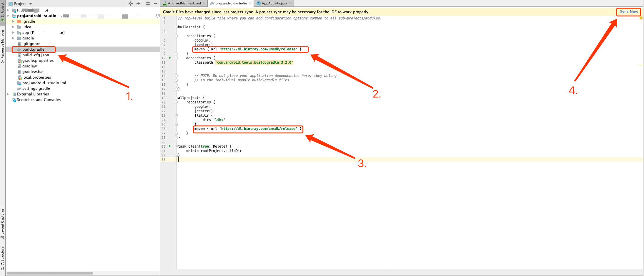Expand the first redacted project root
This screenshot has height=276, width=644.
tap(8, 10)
